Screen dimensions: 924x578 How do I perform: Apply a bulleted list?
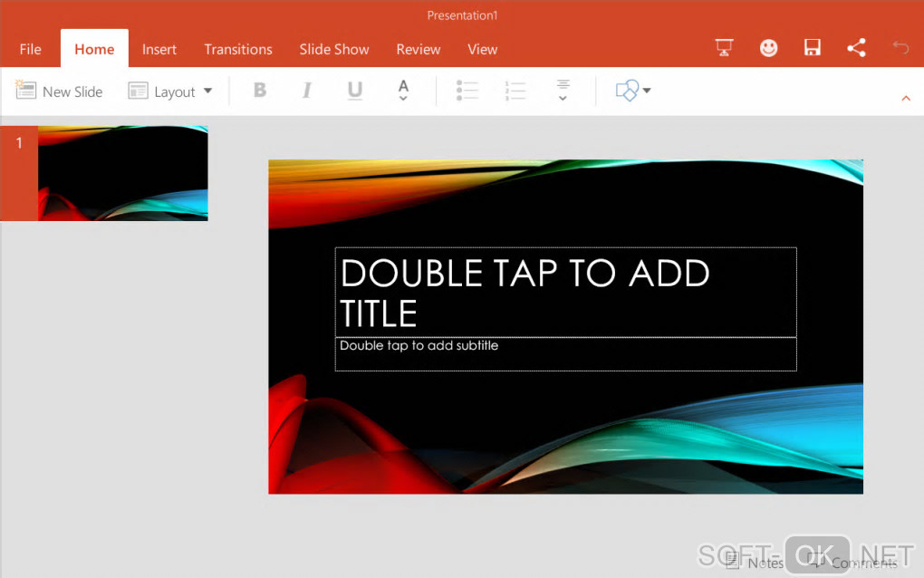tap(467, 91)
